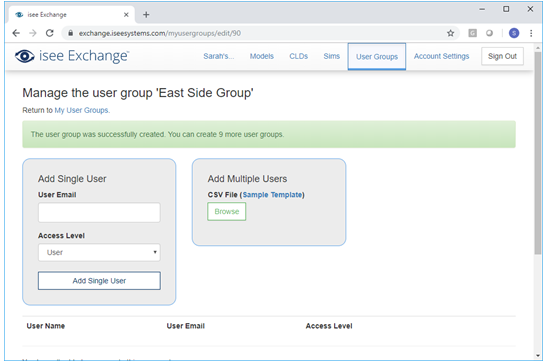
Task: Click the Add Single User button
Action: click(99, 281)
